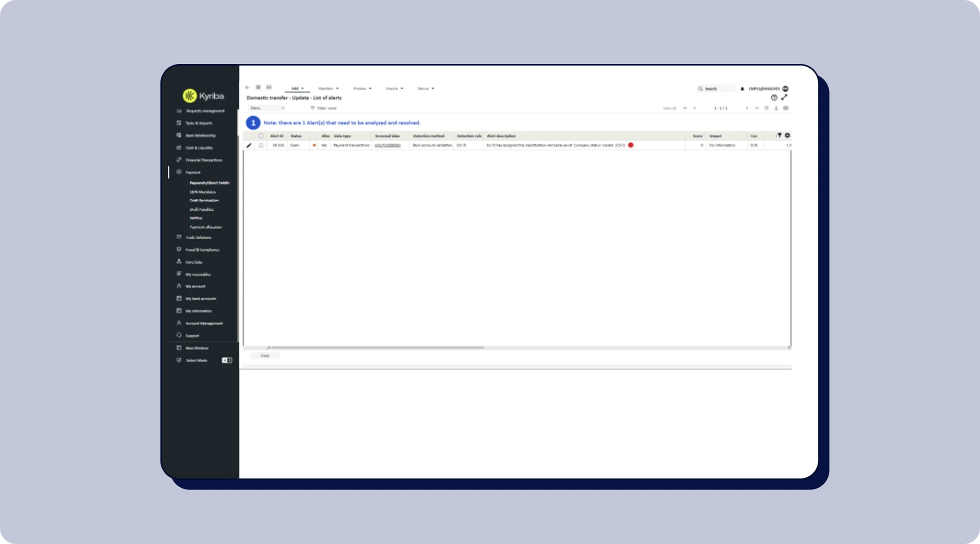Click the column filter funnel icon
This screenshot has width=980, height=544.
pos(779,135)
